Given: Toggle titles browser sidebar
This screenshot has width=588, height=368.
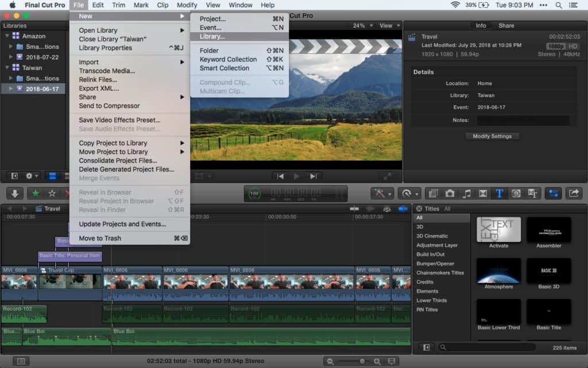Looking at the screenshot, I should point(427,348).
